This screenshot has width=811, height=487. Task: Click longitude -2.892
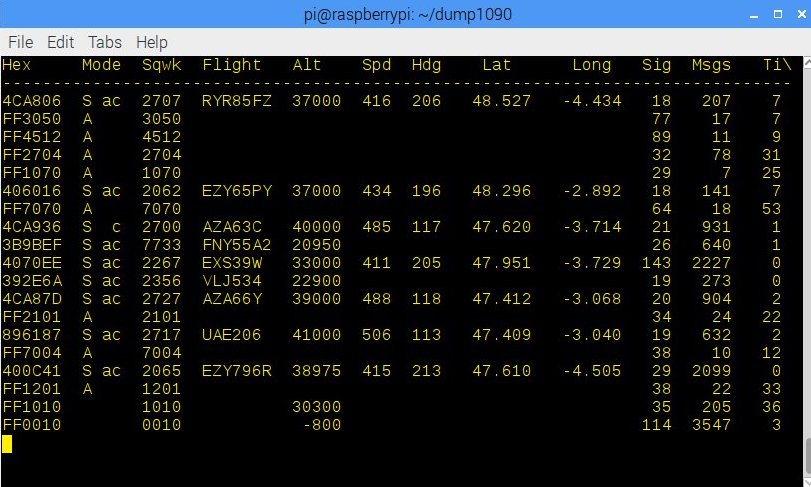[592, 191]
